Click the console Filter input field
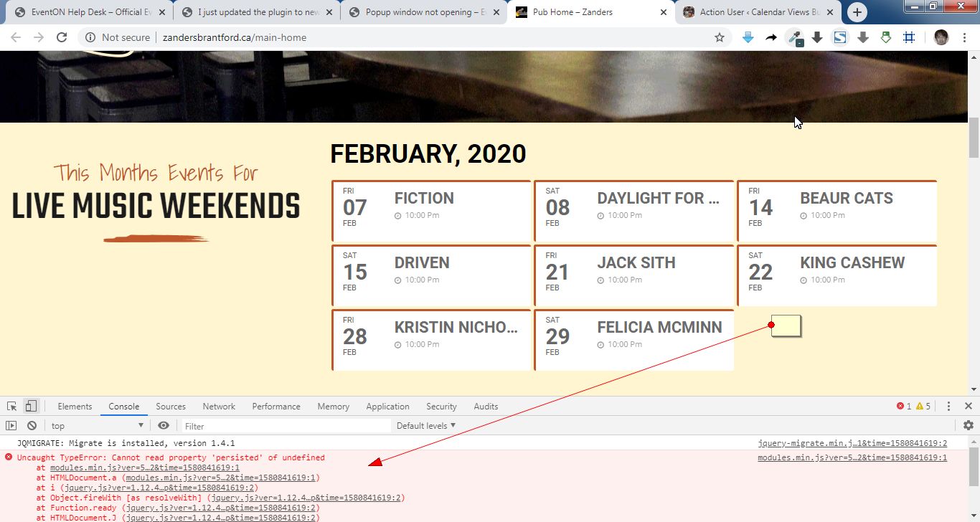The image size is (980, 522). click(x=287, y=426)
